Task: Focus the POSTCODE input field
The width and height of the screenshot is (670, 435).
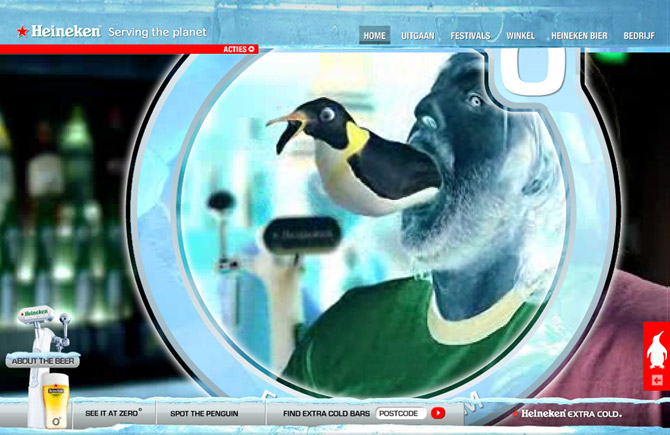Action: (x=401, y=413)
